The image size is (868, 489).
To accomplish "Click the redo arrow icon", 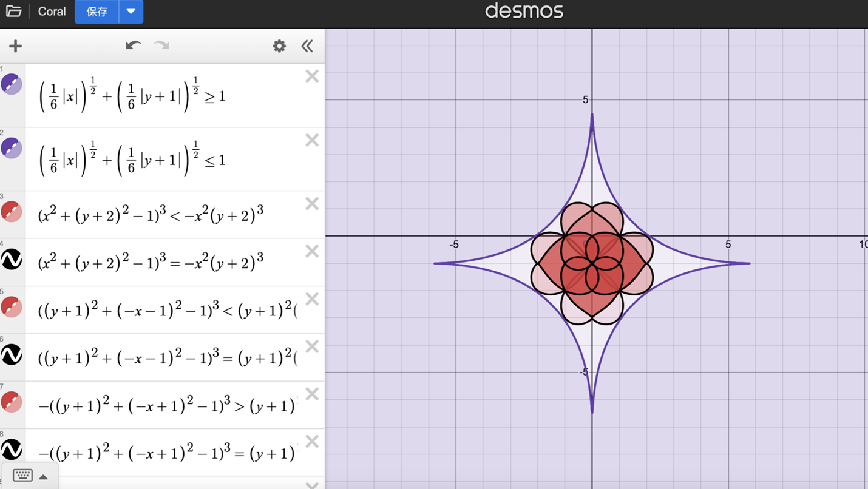I will [x=161, y=46].
